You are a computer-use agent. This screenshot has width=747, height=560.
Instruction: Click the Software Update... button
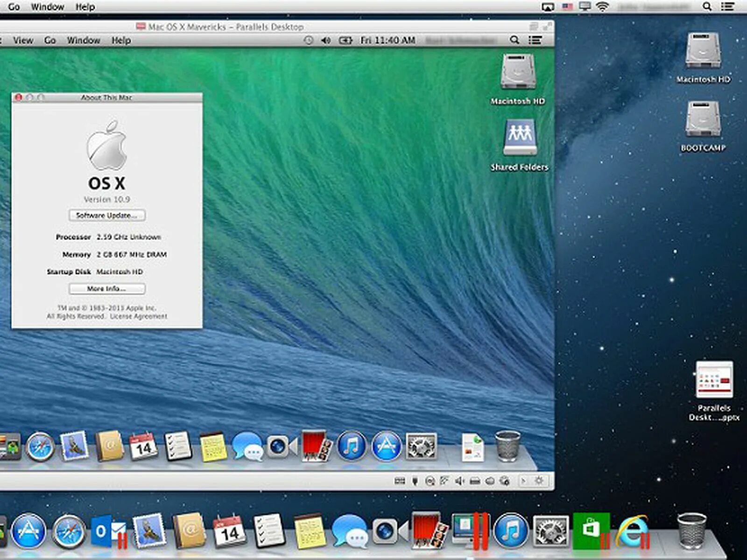coord(107,215)
